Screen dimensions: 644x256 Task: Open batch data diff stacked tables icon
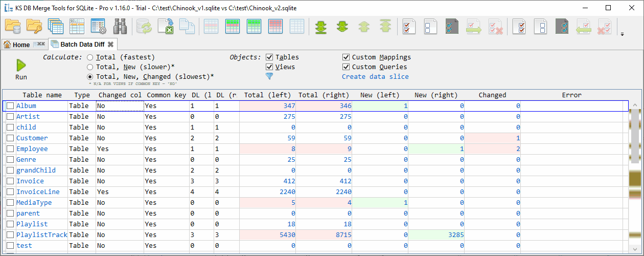click(55, 26)
